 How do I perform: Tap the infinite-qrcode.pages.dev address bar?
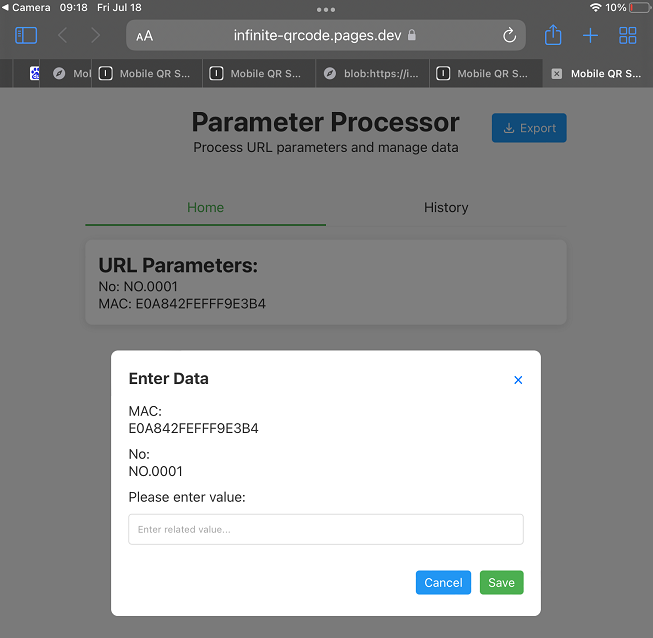[317, 36]
